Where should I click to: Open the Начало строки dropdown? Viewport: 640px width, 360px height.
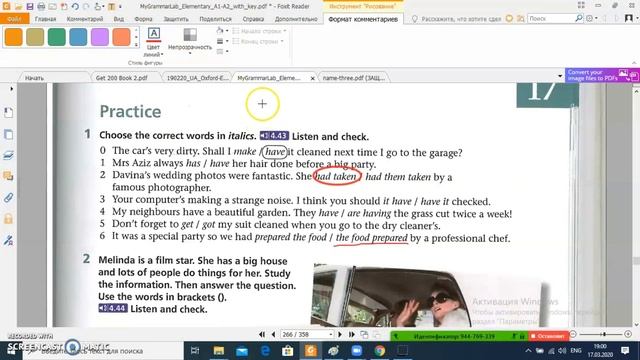(x=259, y=31)
